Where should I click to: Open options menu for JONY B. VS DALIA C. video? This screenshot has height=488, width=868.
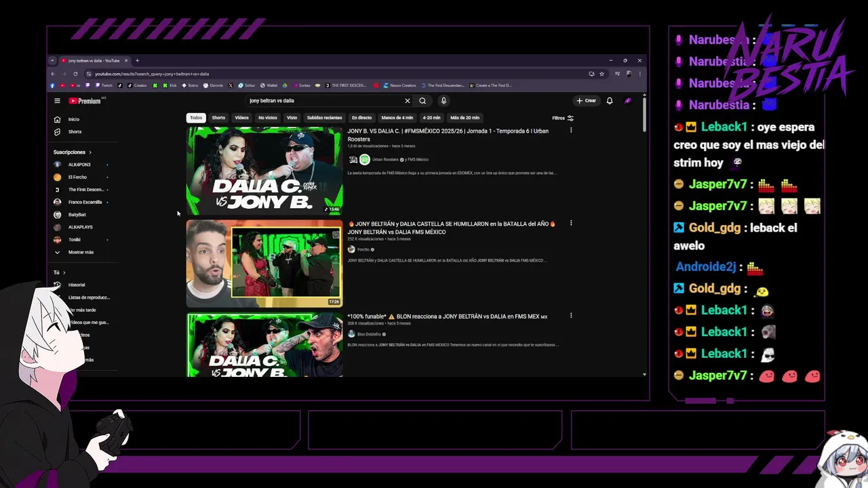click(x=571, y=130)
